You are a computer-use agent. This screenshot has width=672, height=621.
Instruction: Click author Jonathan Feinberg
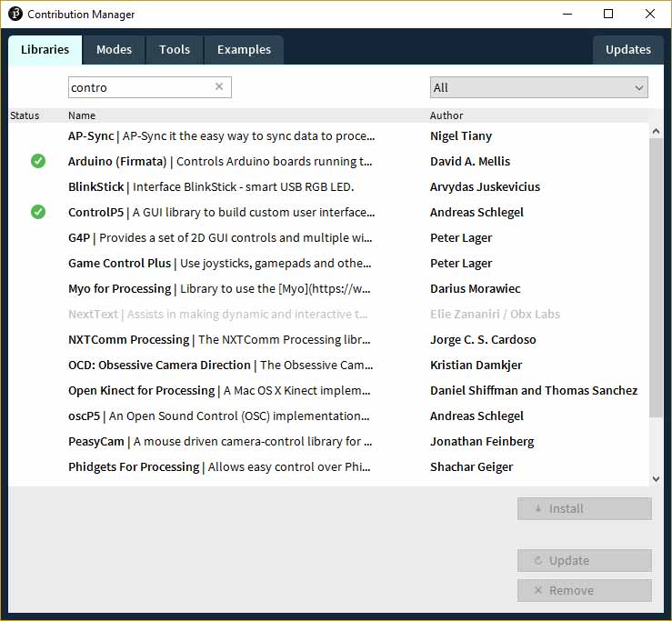pyautogui.click(x=482, y=442)
